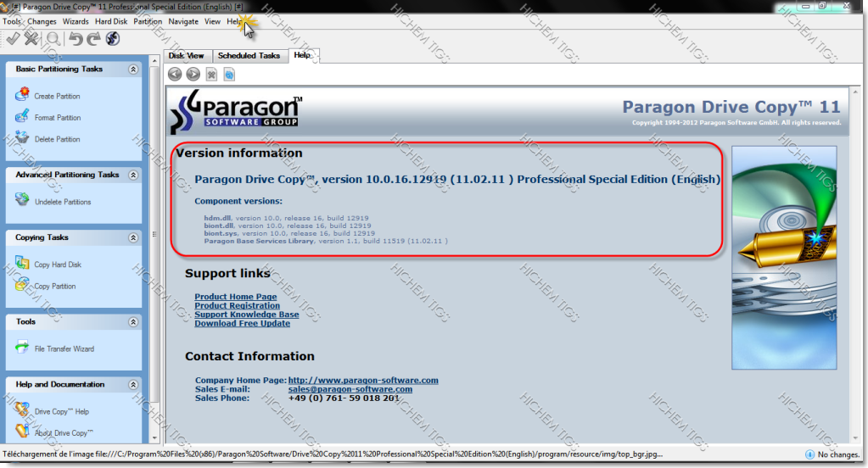Click the sales e-mail address link

point(350,389)
